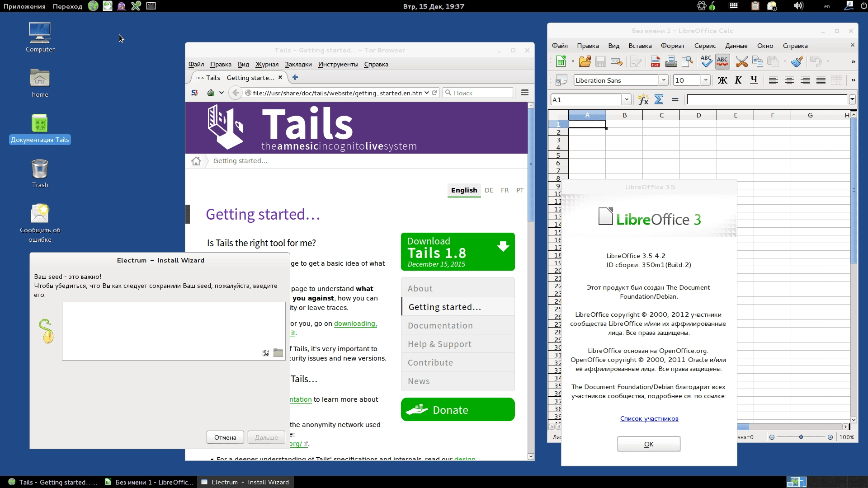Image resolution: width=868 pixels, height=488 pixels.
Task: Click the QR code reader icon in Electrum
Action: (x=266, y=353)
